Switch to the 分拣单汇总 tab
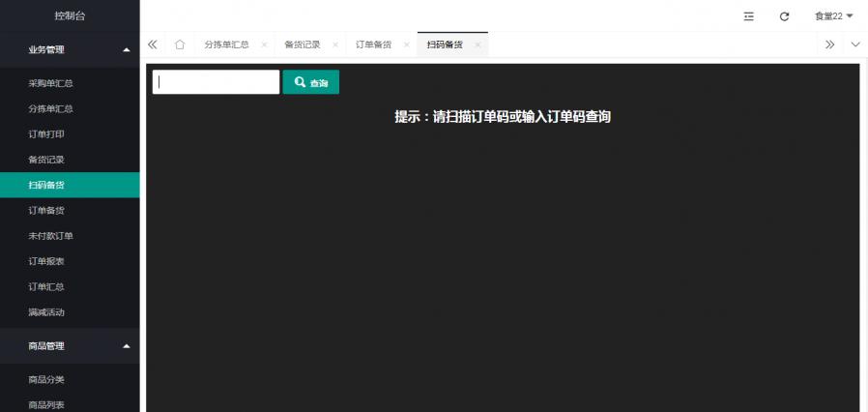 226,44
